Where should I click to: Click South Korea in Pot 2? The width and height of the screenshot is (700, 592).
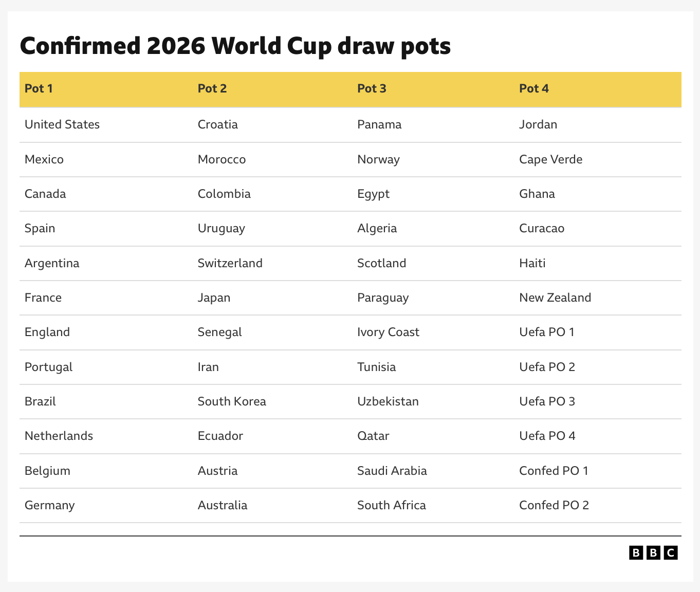coord(232,401)
